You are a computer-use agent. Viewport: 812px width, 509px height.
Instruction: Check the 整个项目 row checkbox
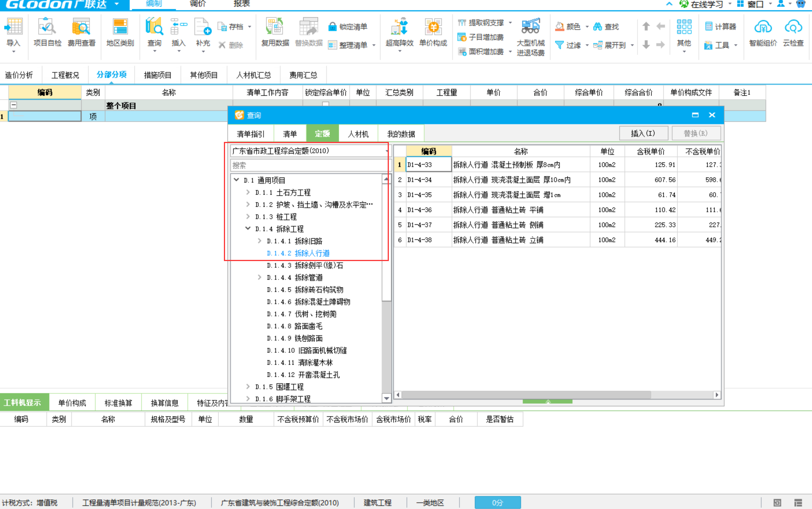click(x=326, y=104)
